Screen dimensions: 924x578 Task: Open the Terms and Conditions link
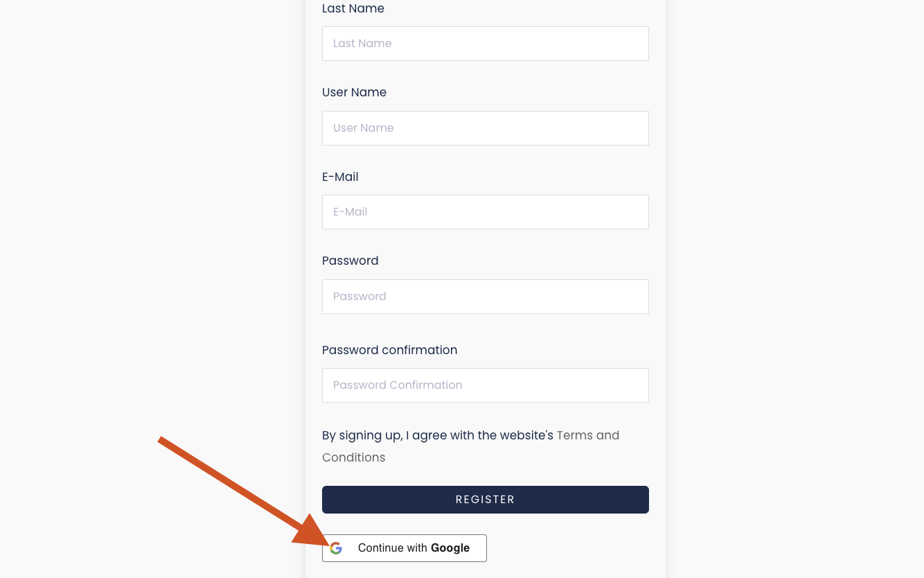pyautogui.click(x=587, y=436)
